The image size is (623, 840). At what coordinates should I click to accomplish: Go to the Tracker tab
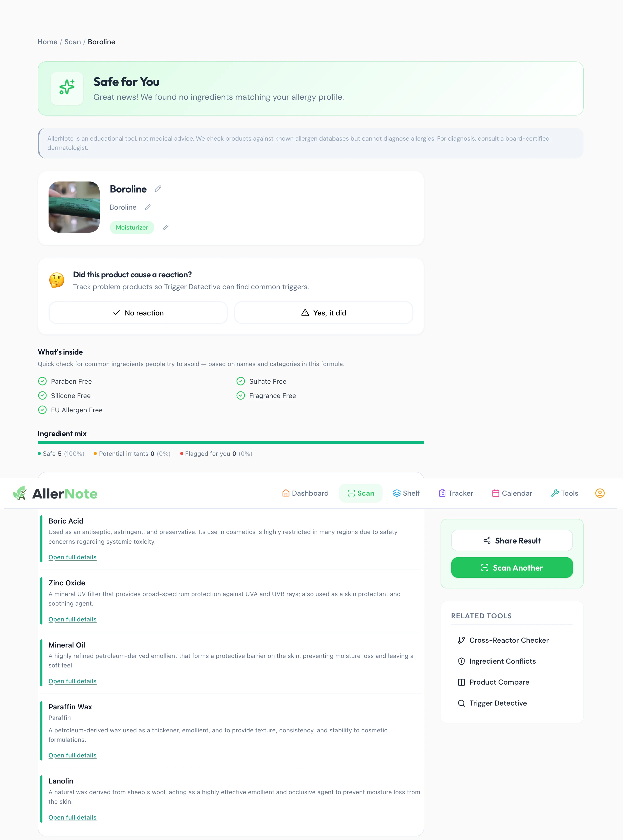(456, 493)
